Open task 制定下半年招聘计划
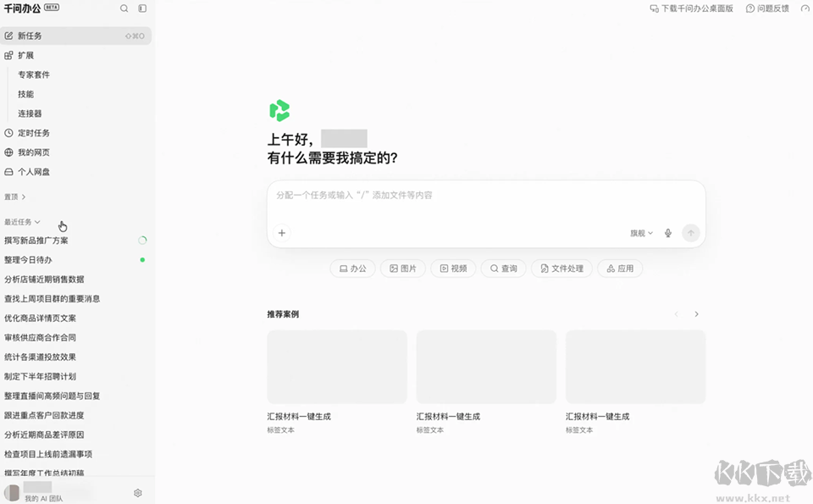 40,376
